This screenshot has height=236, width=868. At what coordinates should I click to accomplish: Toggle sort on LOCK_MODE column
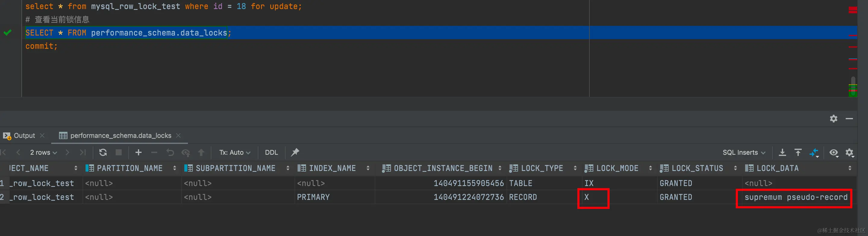[x=650, y=168]
